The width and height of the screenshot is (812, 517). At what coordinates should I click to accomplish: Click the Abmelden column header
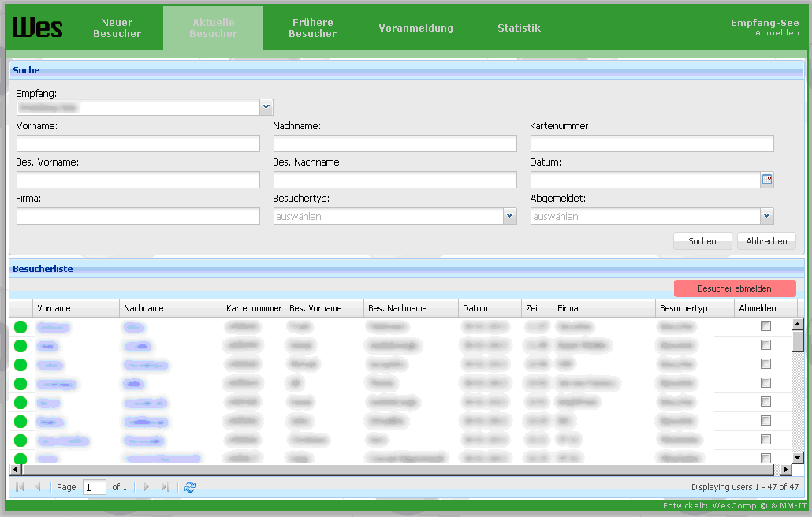pyautogui.click(x=766, y=308)
